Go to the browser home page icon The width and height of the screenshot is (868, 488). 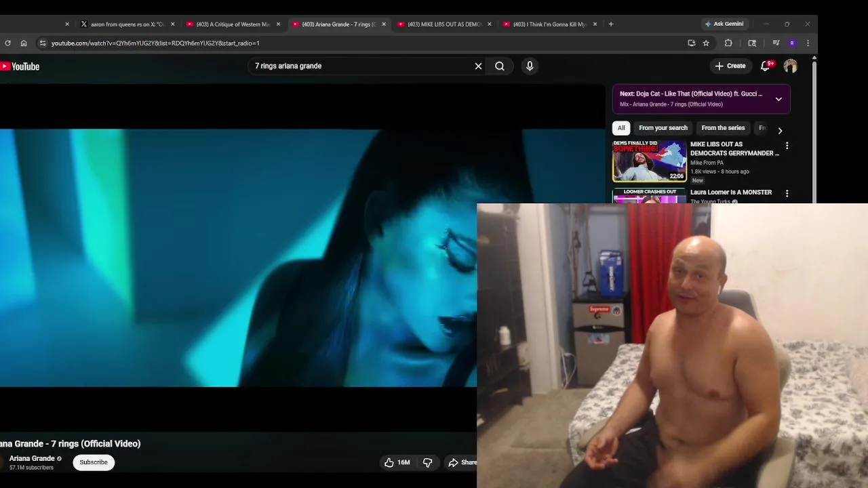(x=24, y=43)
